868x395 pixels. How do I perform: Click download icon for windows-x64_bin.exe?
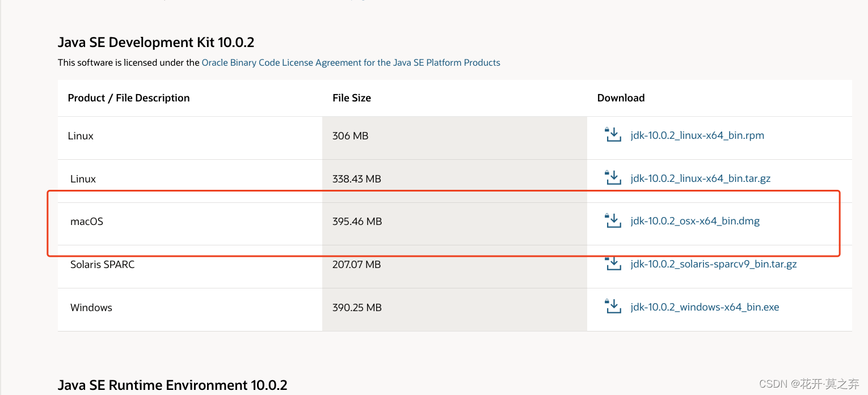coord(613,307)
